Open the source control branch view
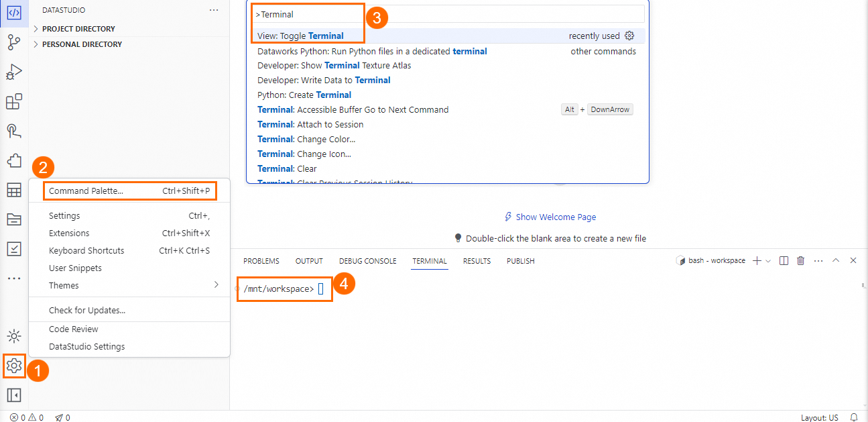This screenshot has width=868, height=422. (x=13, y=43)
